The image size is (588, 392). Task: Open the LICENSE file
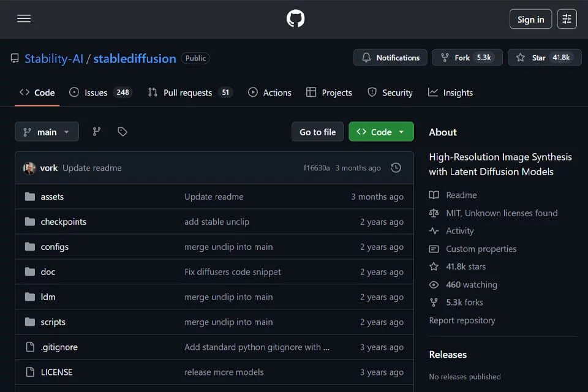[56, 372]
